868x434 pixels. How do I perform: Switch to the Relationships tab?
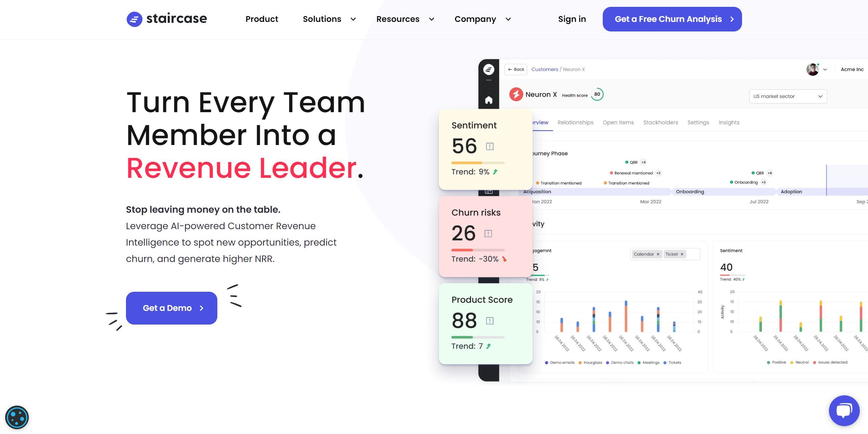coord(575,122)
